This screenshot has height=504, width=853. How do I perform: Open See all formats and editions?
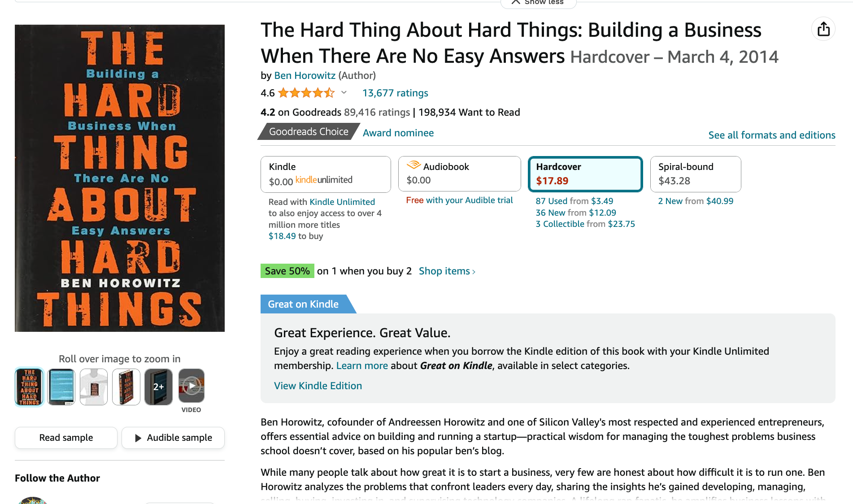(772, 135)
